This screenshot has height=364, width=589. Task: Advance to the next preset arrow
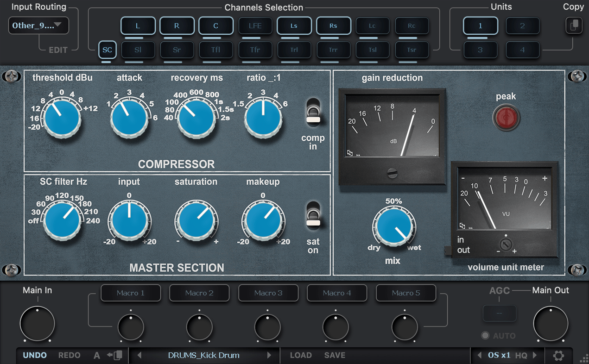pos(269,355)
